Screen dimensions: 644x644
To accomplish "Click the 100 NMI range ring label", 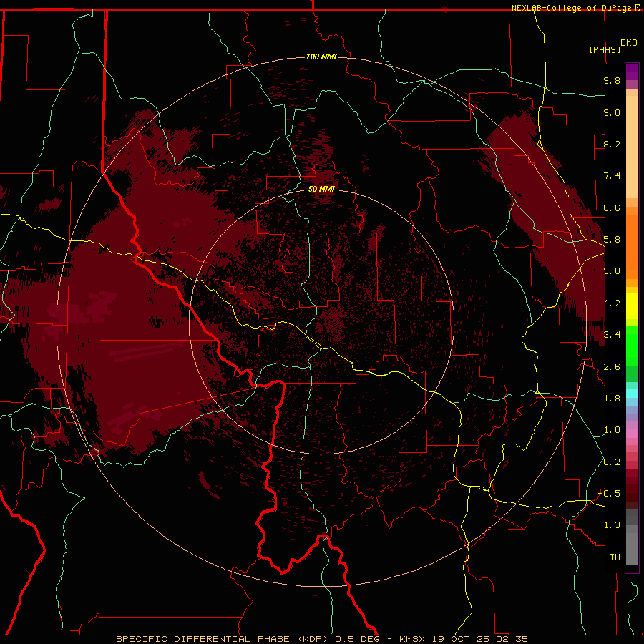I will 321,57.
